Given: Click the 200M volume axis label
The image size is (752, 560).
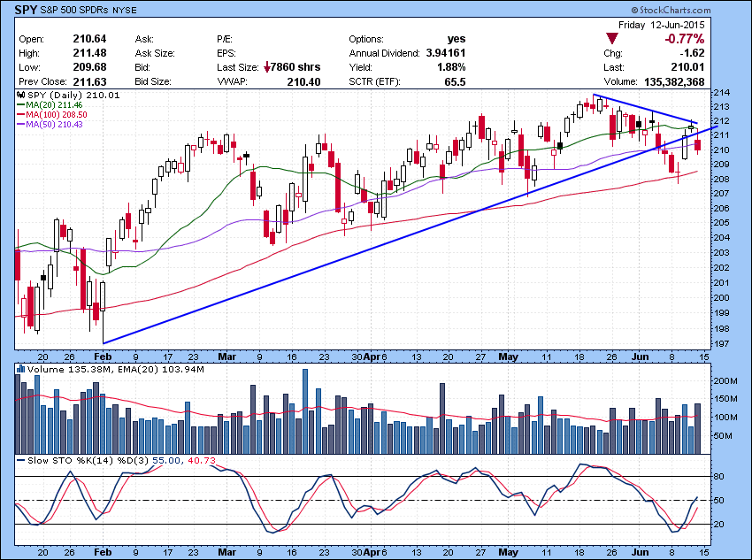Looking at the screenshot, I should (725, 380).
